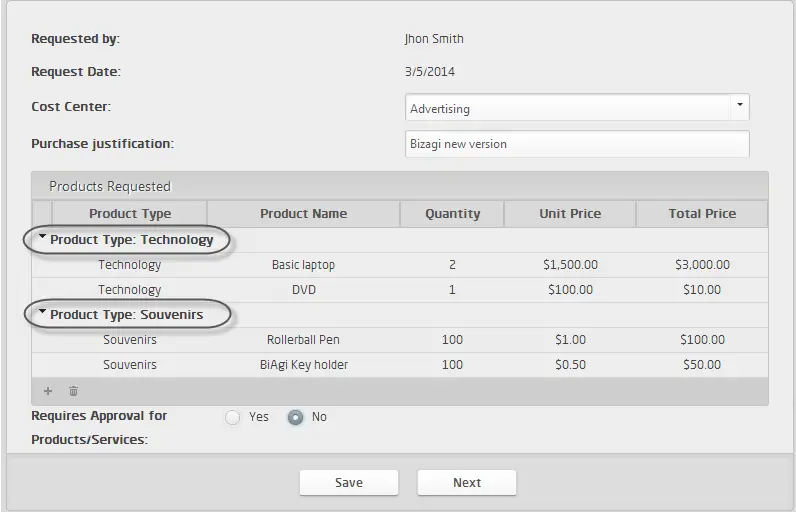Click the $10.00 total price cell
This screenshot has height=512, width=796.
click(x=702, y=290)
